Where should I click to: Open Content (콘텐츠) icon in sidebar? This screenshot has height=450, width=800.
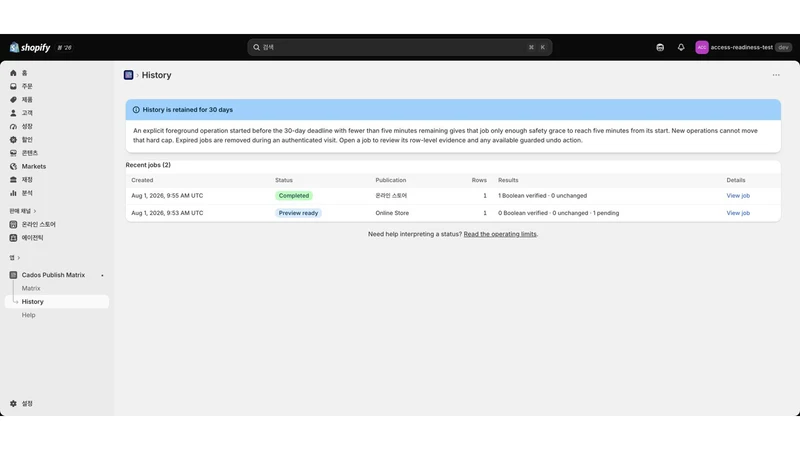tap(13, 153)
